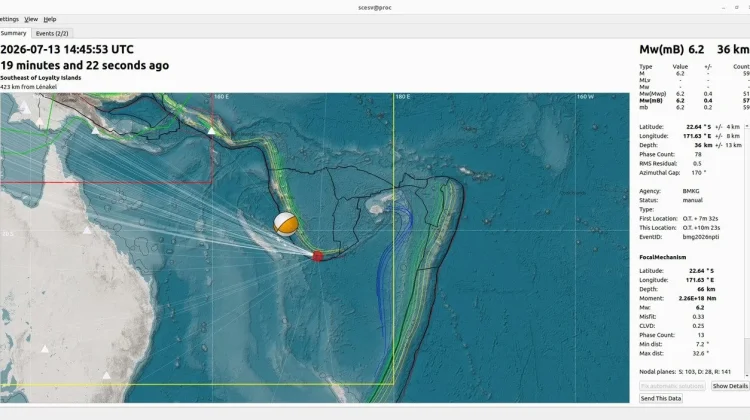
Task: Click the Max dist value 32.6 °
Action: pyautogui.click(x=701, y=353)
